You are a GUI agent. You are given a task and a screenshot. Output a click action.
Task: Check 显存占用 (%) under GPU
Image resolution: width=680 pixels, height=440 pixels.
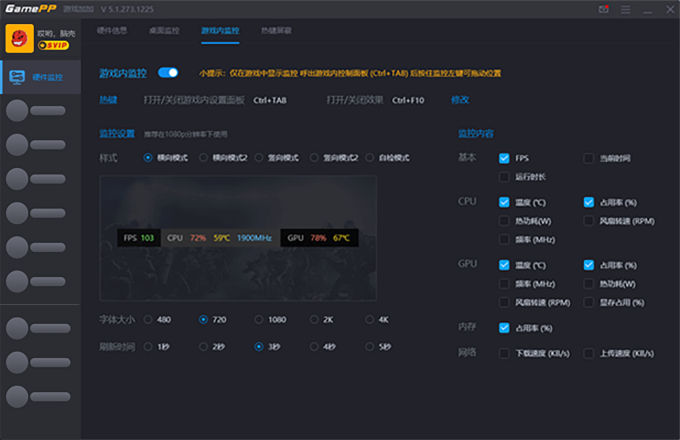pos(589,302)
